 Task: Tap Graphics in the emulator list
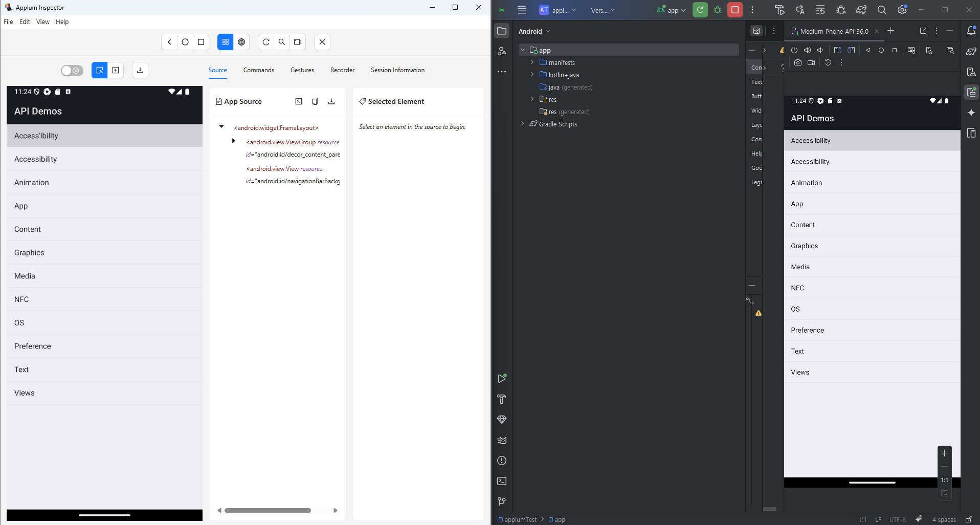[872, 246]
